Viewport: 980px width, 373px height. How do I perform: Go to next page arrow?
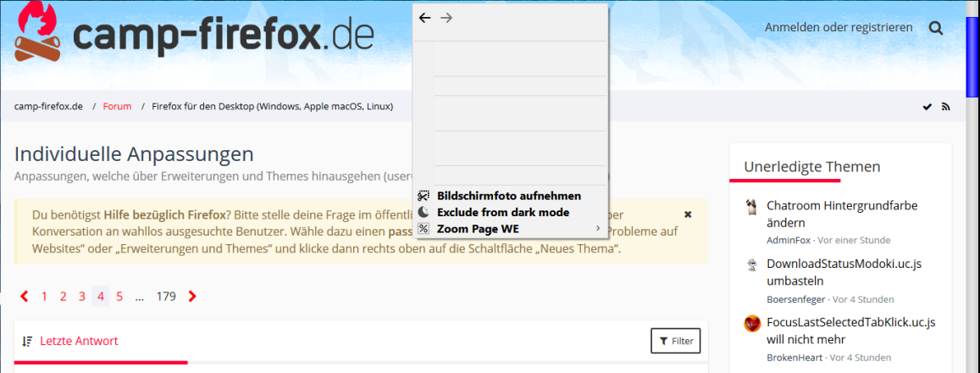click(192, 296)
